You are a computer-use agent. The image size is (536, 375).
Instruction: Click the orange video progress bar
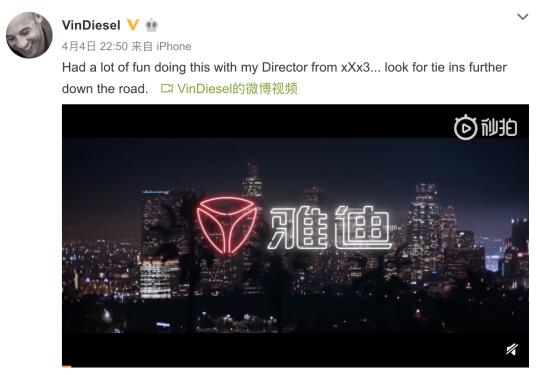67,366
